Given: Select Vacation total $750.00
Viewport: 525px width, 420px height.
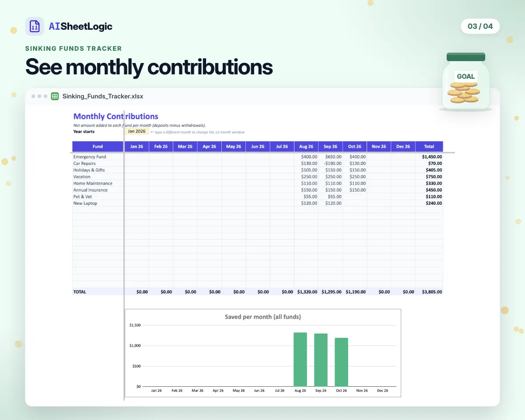Looking at the screenshot, I should point(429,177).
